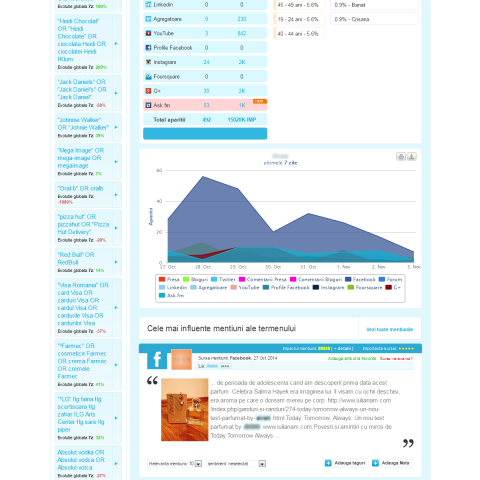
Task: Click the Agregatoare source icon
Action: click(x=148, y=19)
